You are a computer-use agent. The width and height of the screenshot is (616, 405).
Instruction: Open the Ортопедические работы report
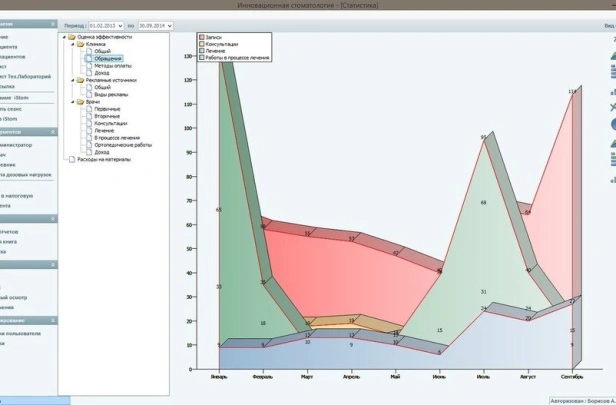click(123, 144)
